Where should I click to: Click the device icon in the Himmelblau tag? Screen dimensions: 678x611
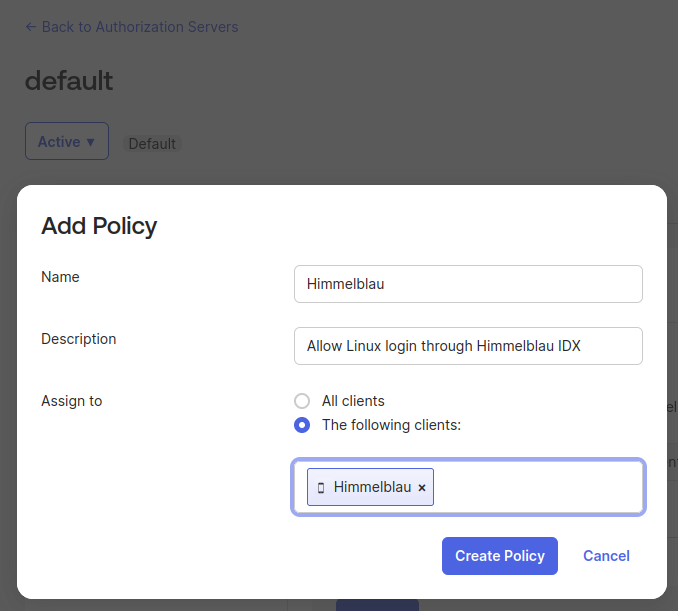pyautogui.click(x=321, y=488)
